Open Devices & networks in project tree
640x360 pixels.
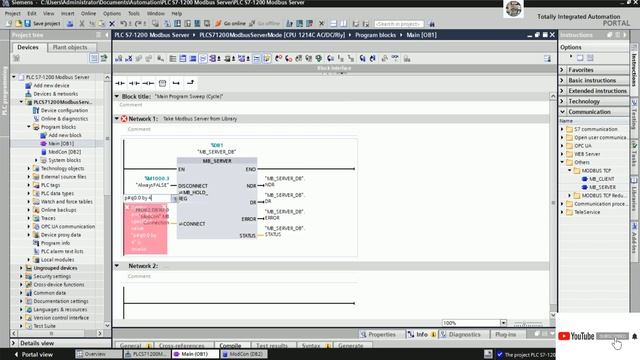pos(51,94)
